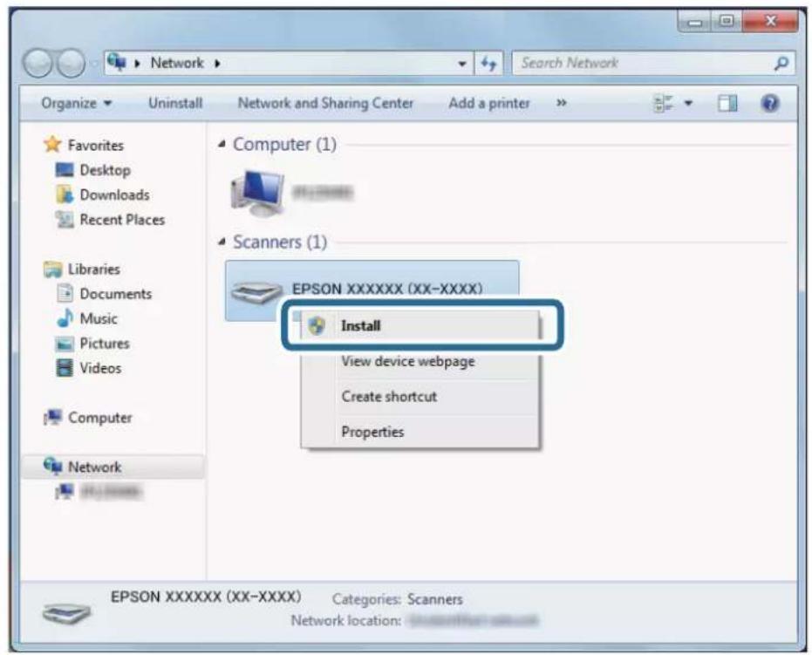Close the Network window
The width and height of the screenshot is (812, 655).
(770, 21)
